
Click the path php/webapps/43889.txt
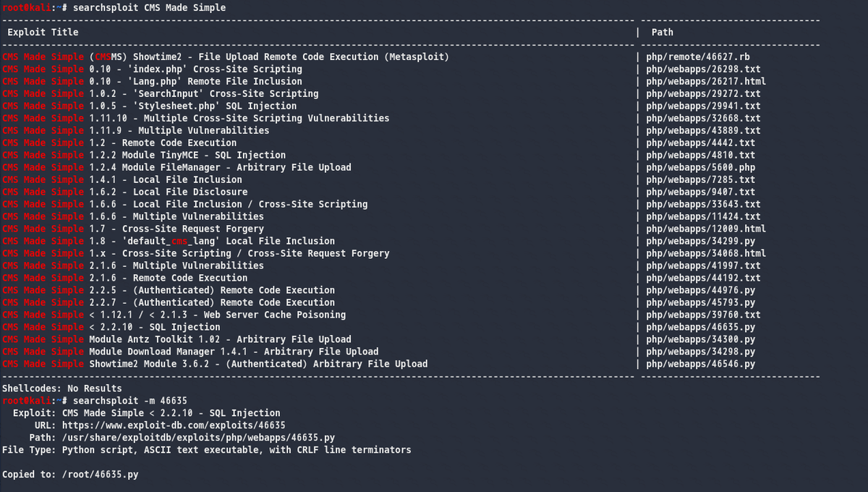pos(704,130)
